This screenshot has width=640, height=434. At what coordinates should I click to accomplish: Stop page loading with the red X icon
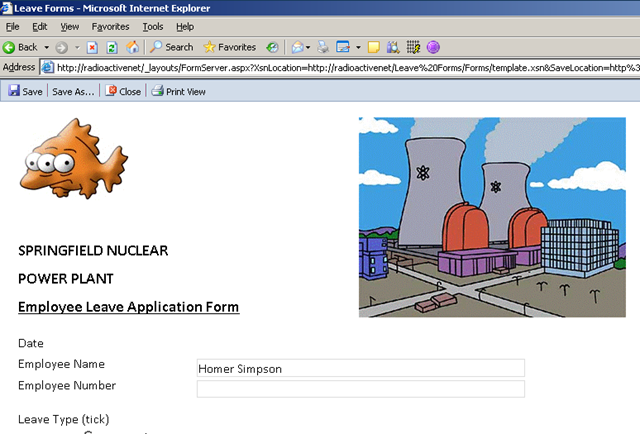coord(92,48)
